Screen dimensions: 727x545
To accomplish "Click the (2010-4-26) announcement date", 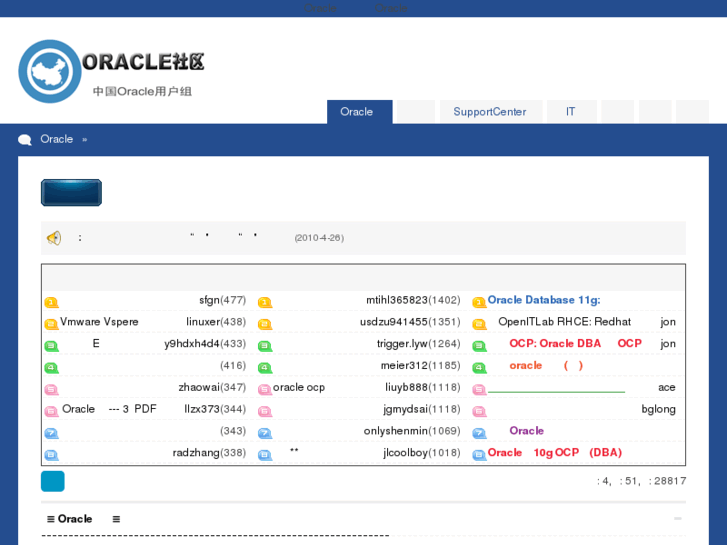I will pos(319,238).
